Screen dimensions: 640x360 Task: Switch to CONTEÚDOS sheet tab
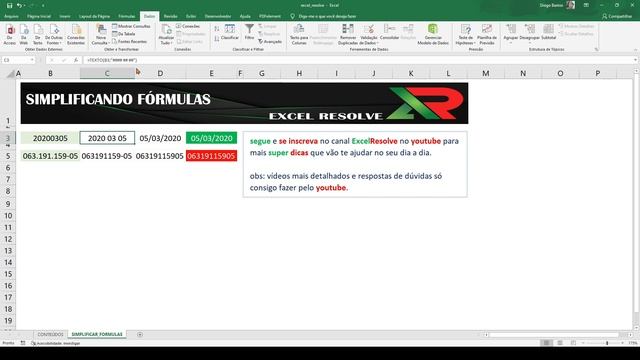pyautogui.click(x=51, y=335)
